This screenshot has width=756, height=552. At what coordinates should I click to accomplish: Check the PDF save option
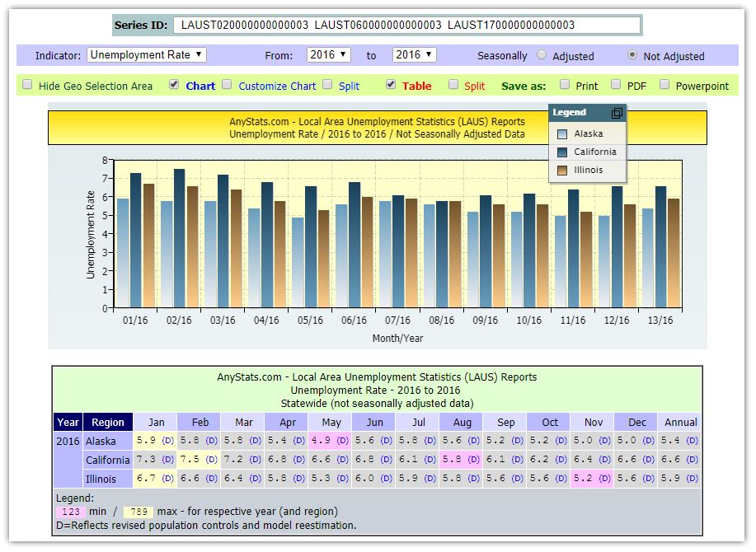tap(616, 85)
